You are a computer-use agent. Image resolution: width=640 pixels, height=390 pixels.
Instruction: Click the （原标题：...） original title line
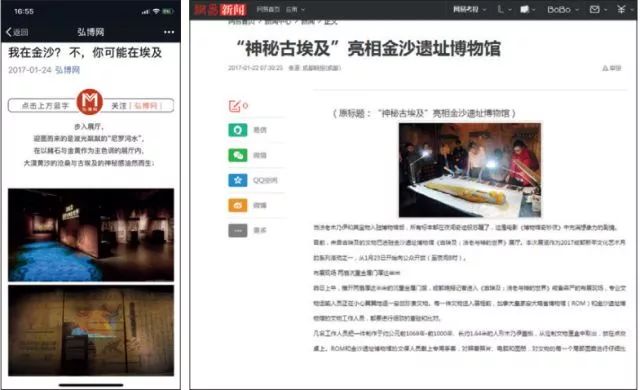(424, 113)
